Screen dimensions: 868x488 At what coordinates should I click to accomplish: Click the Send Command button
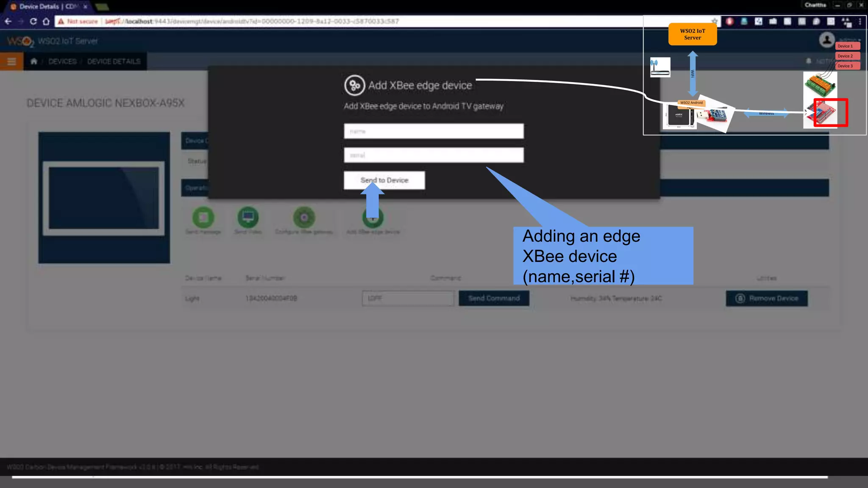(x=494, y=298)
